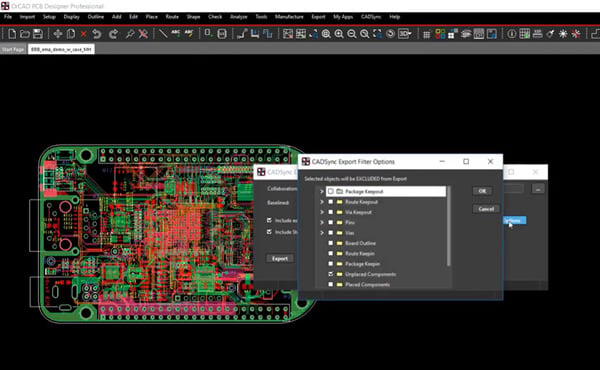Click Cancel in Export Filter Options
Viewport: 600px width, 370px height.
click(486, 209)
